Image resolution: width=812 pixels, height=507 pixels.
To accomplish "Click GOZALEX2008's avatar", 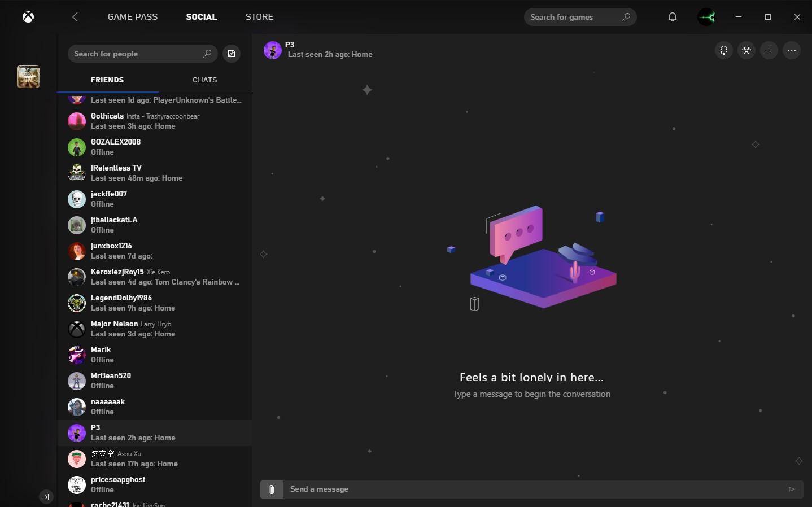I will click(x=77, y=147).
